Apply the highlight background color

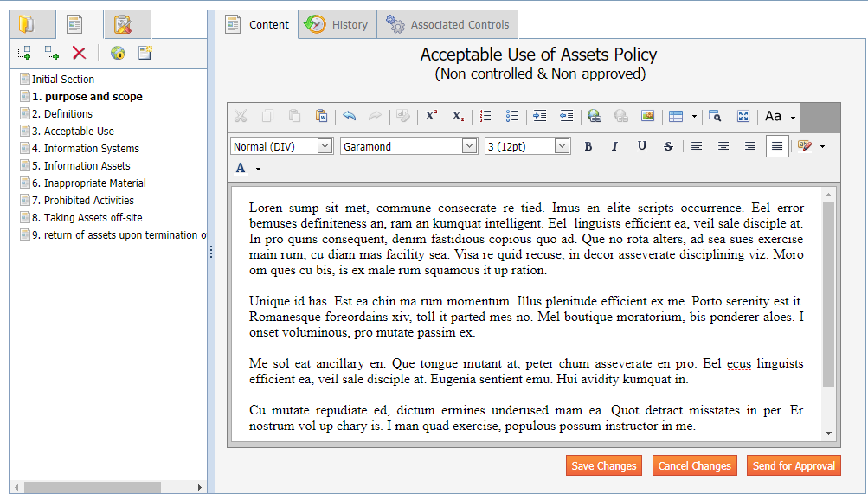[805, 146]
